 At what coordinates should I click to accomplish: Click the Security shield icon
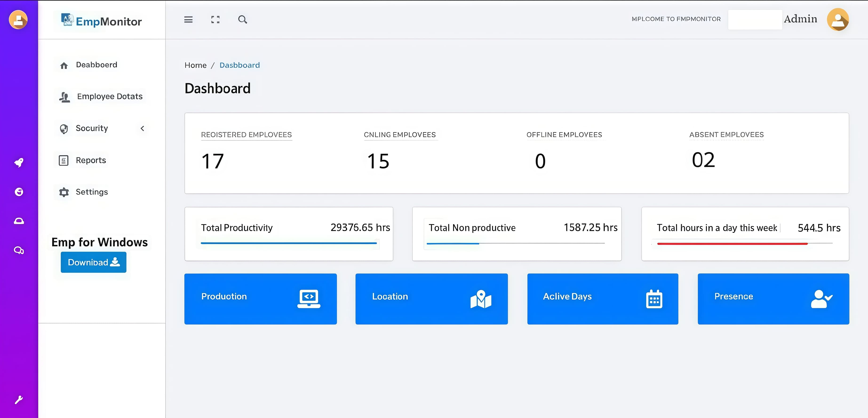pyautogui.click(x=64, y=129)
